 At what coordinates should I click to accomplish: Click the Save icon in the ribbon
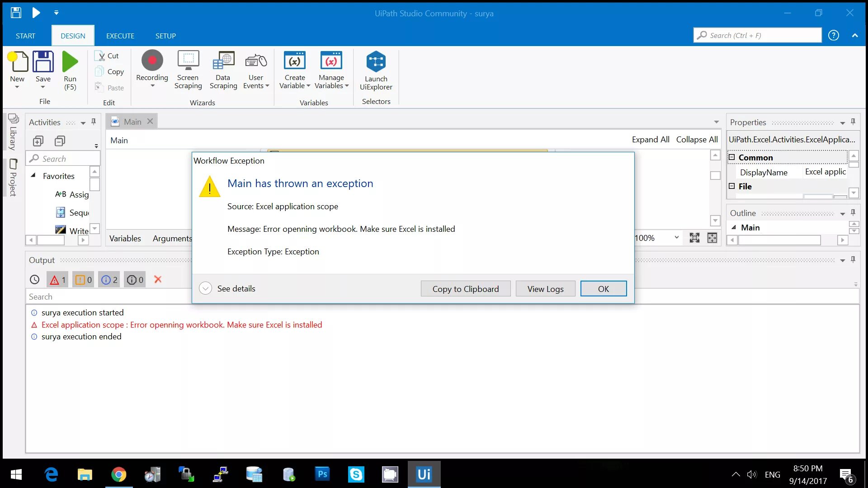click(x=43, y=62)
